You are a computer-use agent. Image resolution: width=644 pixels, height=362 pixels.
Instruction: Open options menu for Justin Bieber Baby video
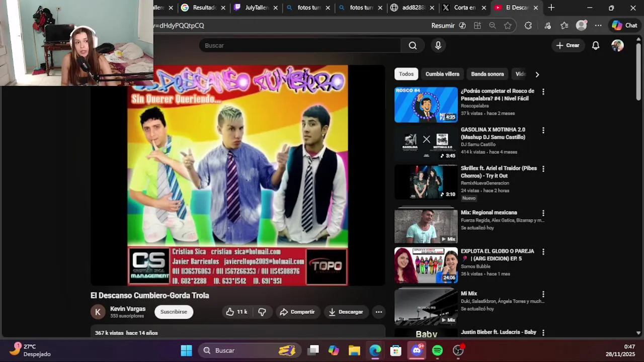coord(543,332)
